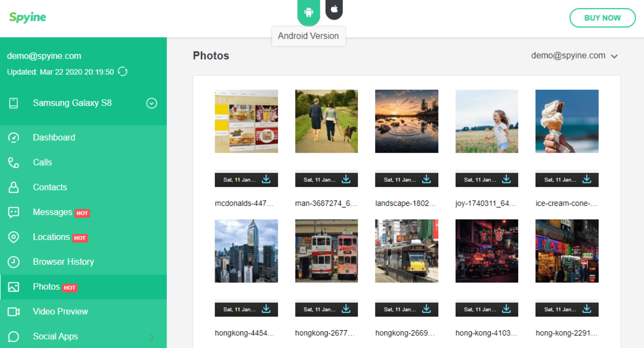Screen dimensions: 644x348
Task: Go to Messages in the sidebar
Action: click(x=83, y=212)
